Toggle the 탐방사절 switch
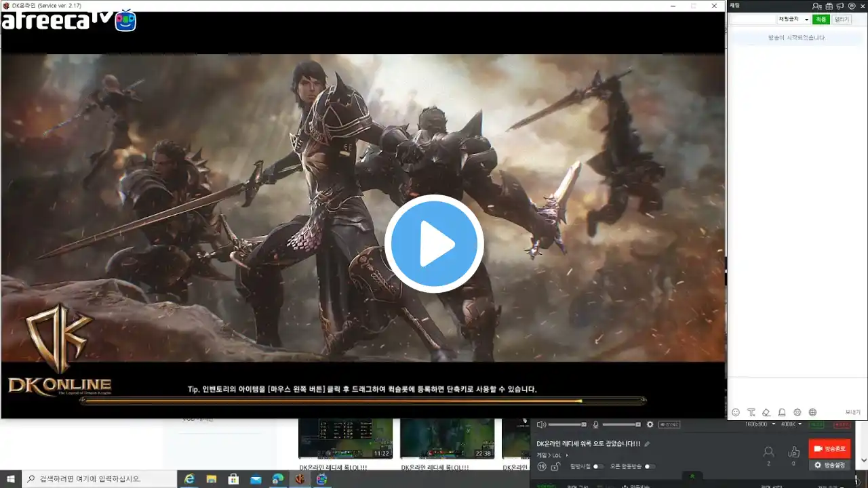The image size is (868, 488). (598, 466)
